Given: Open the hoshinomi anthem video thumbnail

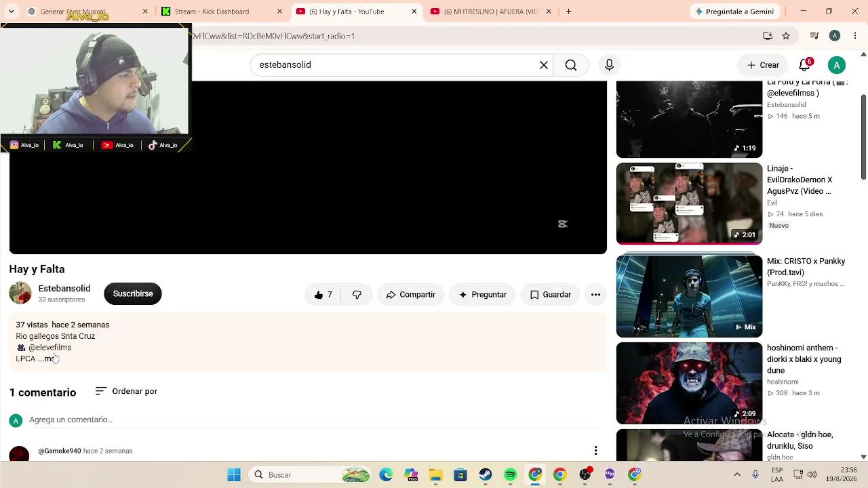Looking at the screenshot, I should coord(689,383).
